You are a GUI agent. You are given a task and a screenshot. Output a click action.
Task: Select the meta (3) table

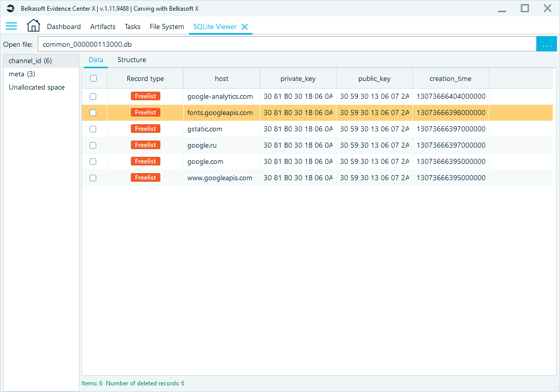click(41, 74)
